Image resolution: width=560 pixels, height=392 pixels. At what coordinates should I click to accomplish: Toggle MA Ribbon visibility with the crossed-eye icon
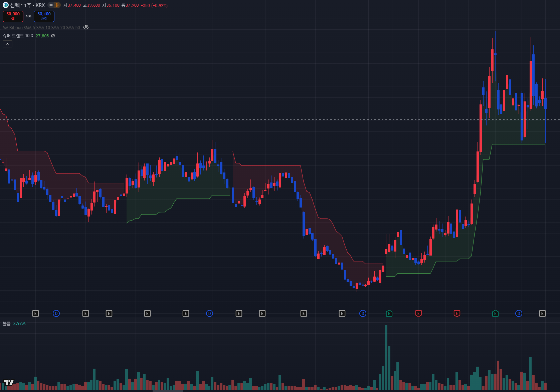tap(86, 27)
